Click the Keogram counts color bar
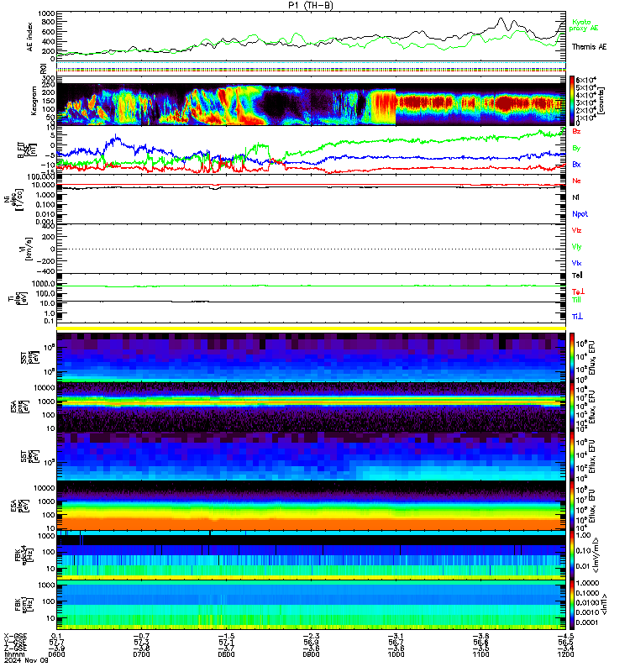Screen dimensions: 630x672 point(571,101)
